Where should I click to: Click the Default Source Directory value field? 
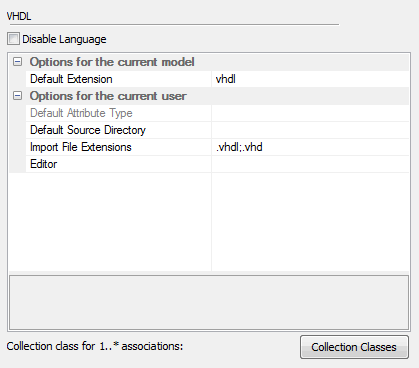tap(310, 130)
